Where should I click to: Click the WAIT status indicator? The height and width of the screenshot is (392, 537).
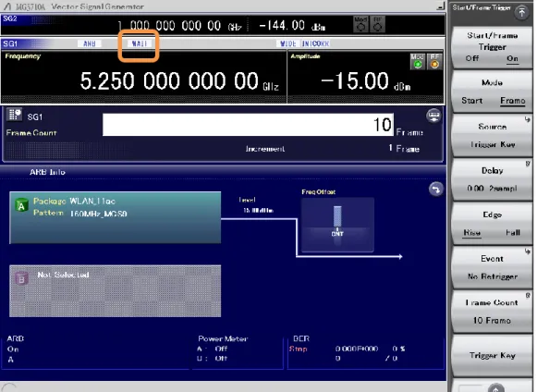click(x=139, y=43)
